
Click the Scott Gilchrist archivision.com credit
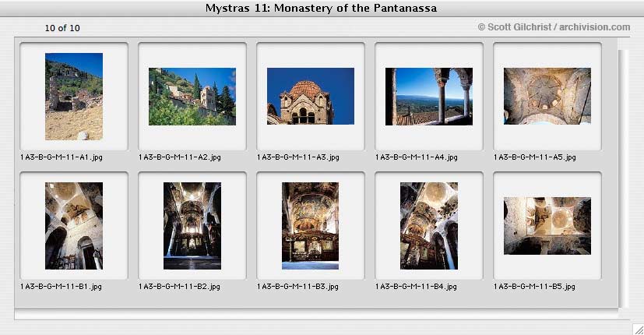pos(554,27)
